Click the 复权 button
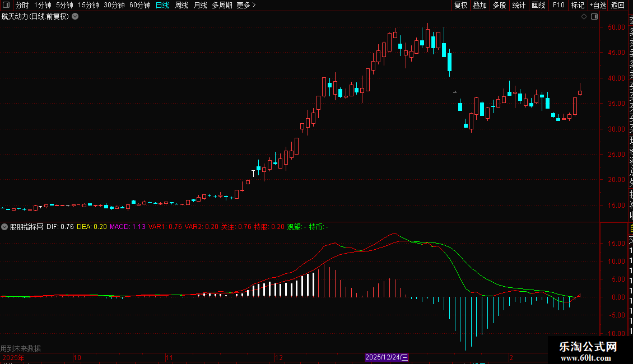This screenshot has height=364, width=633. [460, 5]
